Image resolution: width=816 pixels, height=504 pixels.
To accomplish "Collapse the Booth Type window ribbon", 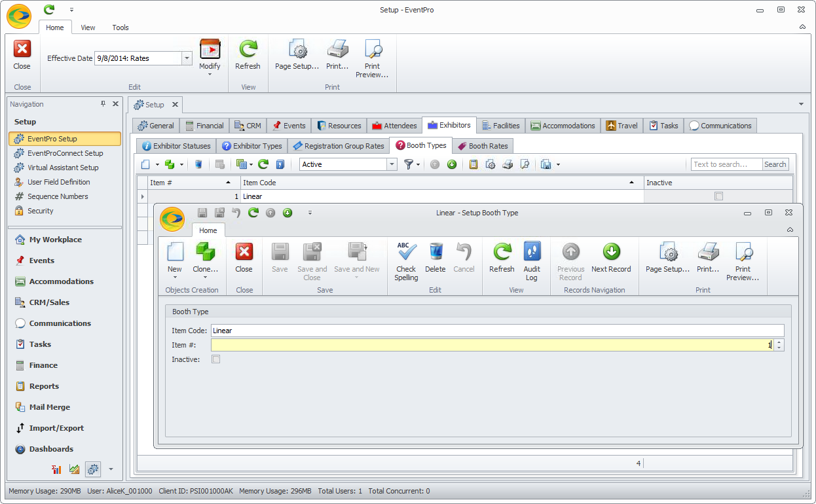I will pos(790,230).
